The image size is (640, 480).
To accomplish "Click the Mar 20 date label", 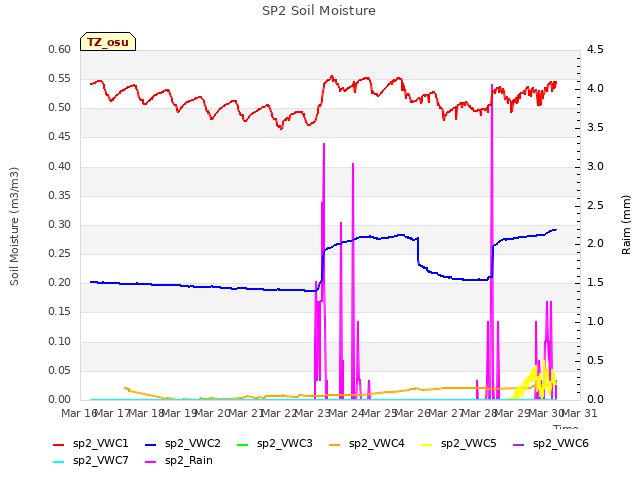I will tap(213, 413).
